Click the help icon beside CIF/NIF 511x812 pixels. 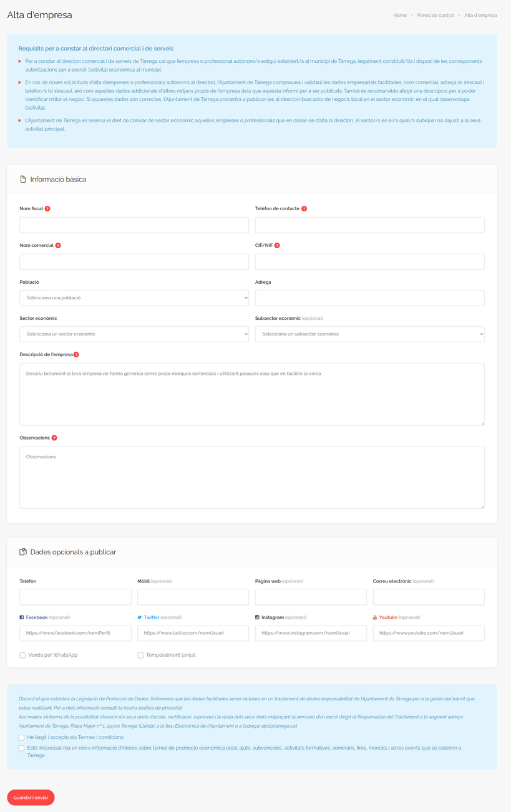277,246
